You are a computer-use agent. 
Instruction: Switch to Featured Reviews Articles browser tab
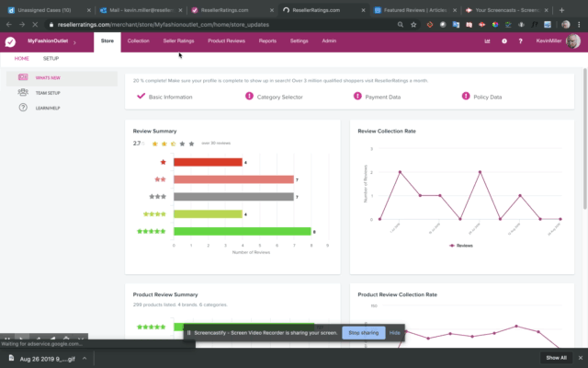(x=414, y=10)
